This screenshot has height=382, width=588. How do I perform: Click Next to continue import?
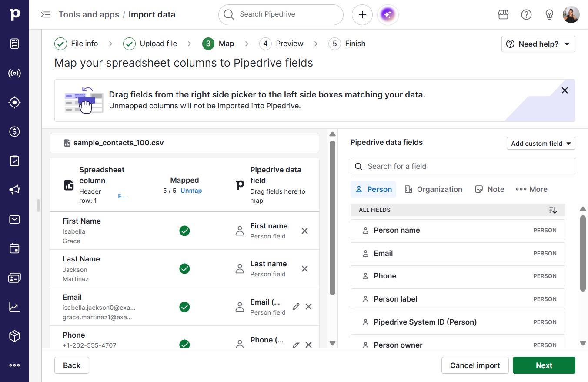pos(544,365)
